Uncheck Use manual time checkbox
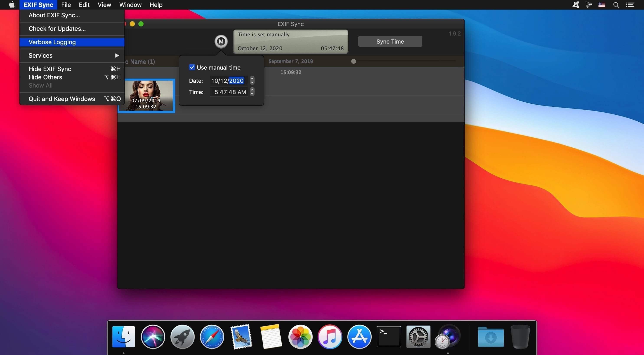This screenshot has width=644, height=355. [192, 67]
